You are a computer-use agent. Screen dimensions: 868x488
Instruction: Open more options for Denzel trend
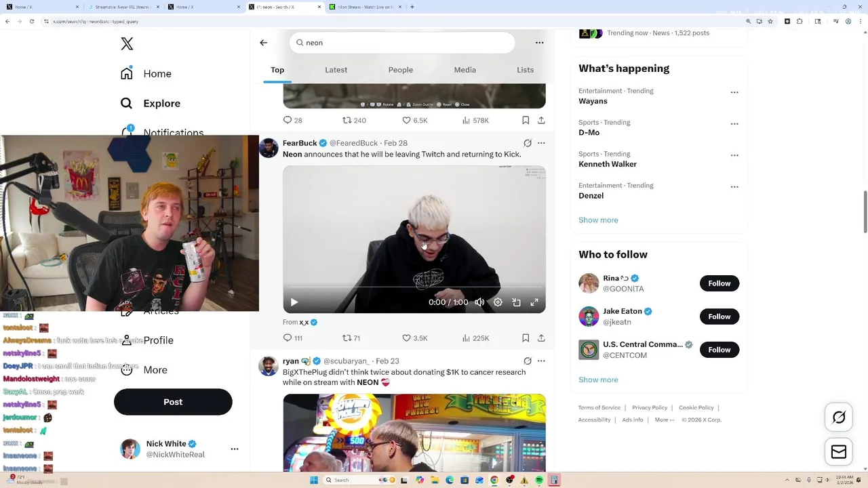tap(734, 187)
